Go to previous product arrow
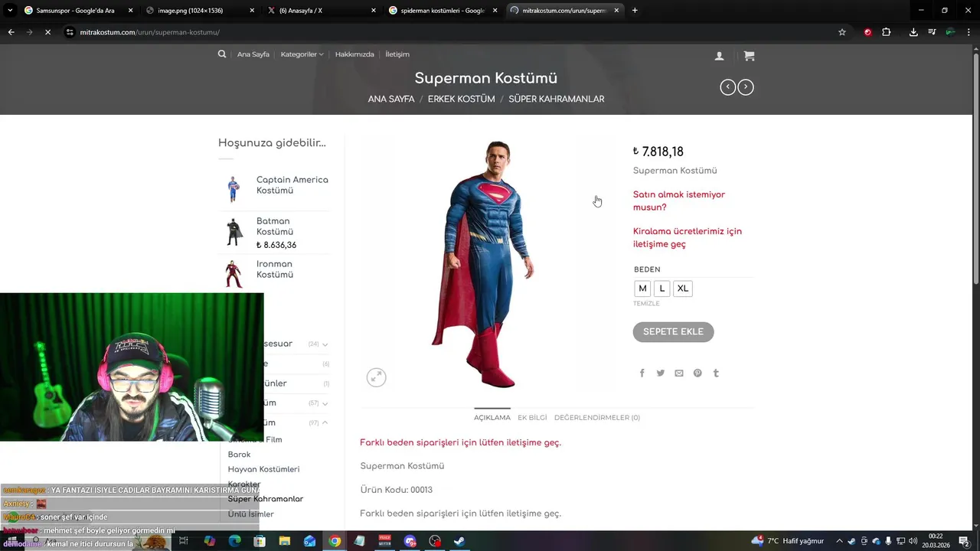The image size is (980, 551). [x=727, y=87]
